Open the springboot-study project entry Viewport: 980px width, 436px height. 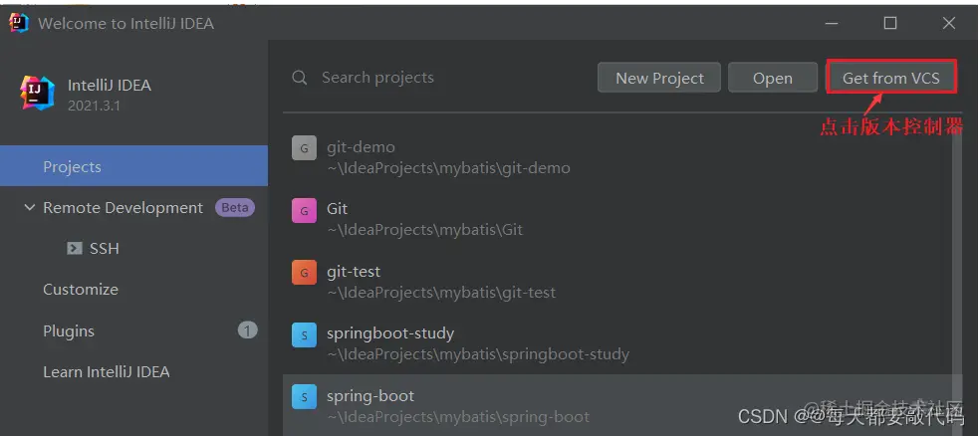click(x=478, y=343)
